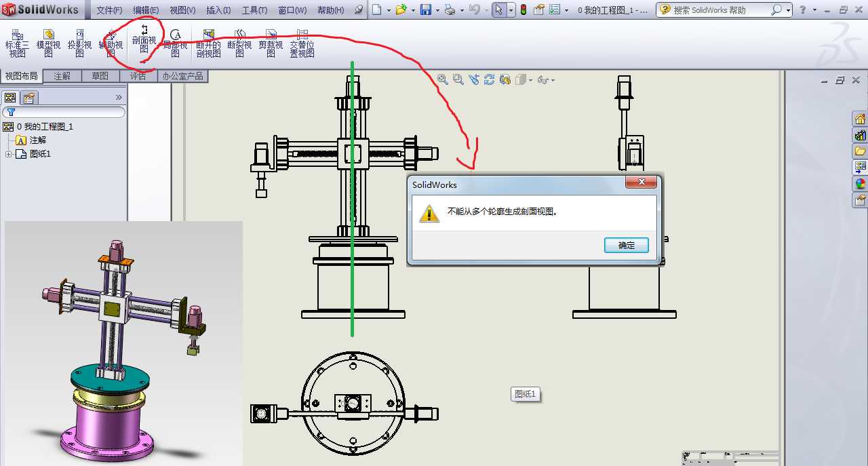Image resolution: width=868 pixels, height=466 pixels.
Task: Click the Previous View icon
Action: click(474, 79)
